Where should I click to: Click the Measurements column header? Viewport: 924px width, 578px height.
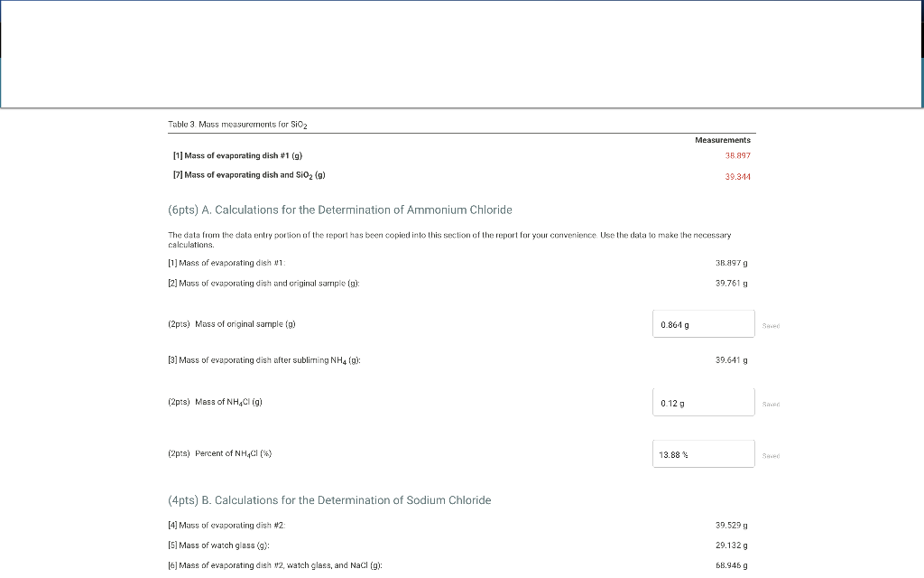723,139
